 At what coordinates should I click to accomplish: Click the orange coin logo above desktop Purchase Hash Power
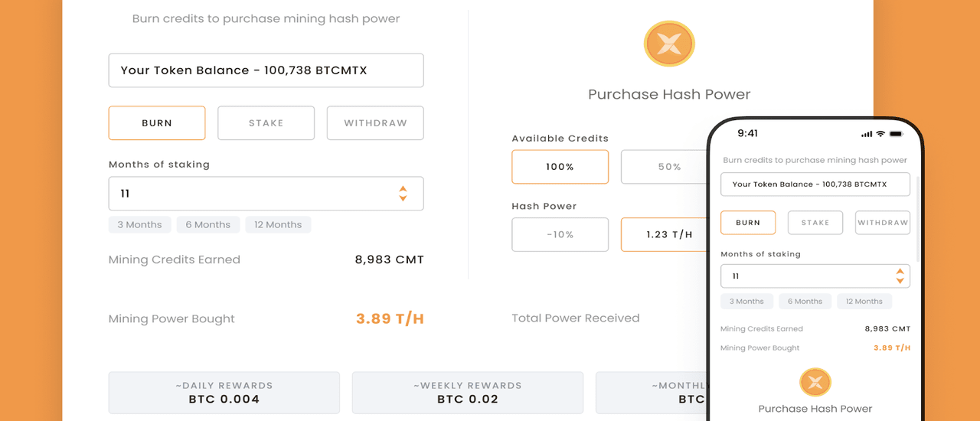(x=669, y=44)
